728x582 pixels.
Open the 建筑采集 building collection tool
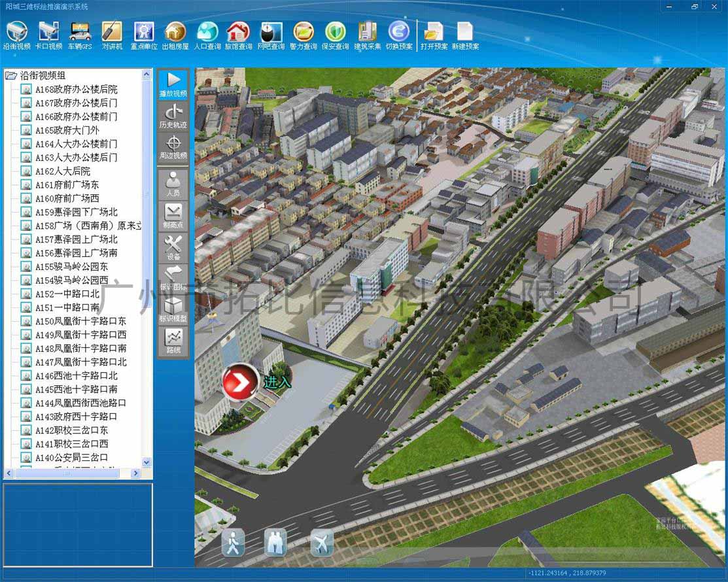(367, 35)
